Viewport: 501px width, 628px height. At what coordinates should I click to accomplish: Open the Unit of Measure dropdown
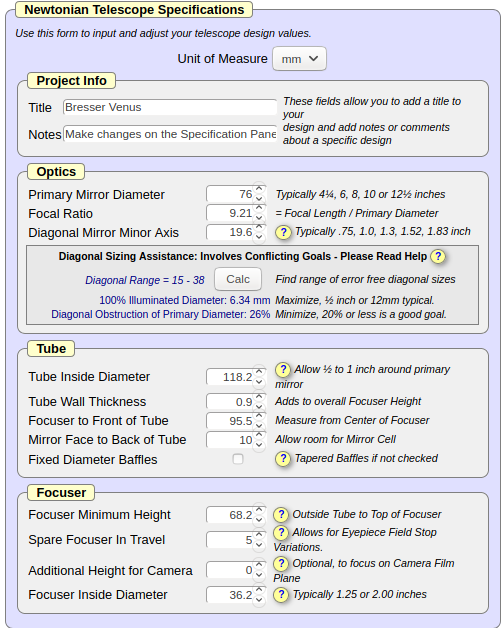click(299, 59)
